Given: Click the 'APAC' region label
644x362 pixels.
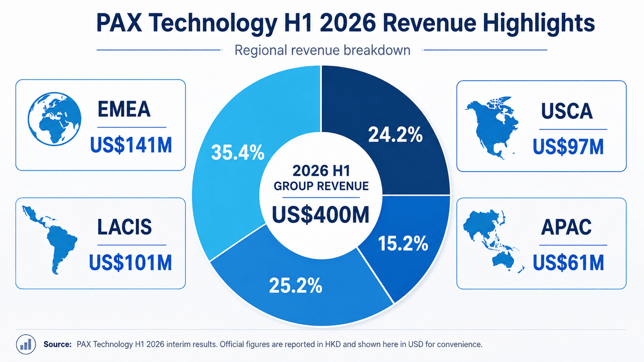Looking at the screenshot, I should pos(567,228).
